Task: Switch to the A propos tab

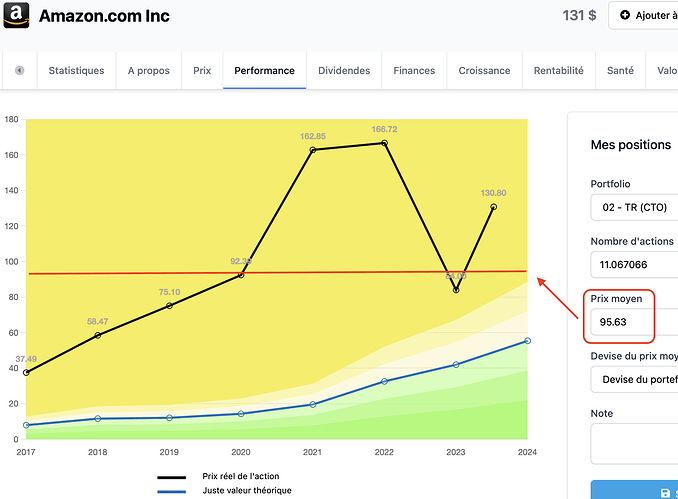Action: click(149, 70)
